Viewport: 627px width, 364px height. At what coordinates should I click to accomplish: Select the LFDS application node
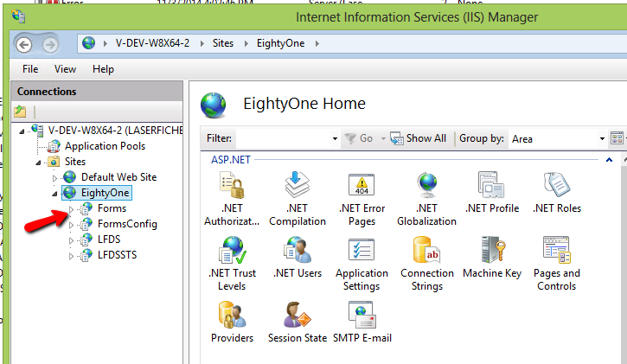point(109,239)
